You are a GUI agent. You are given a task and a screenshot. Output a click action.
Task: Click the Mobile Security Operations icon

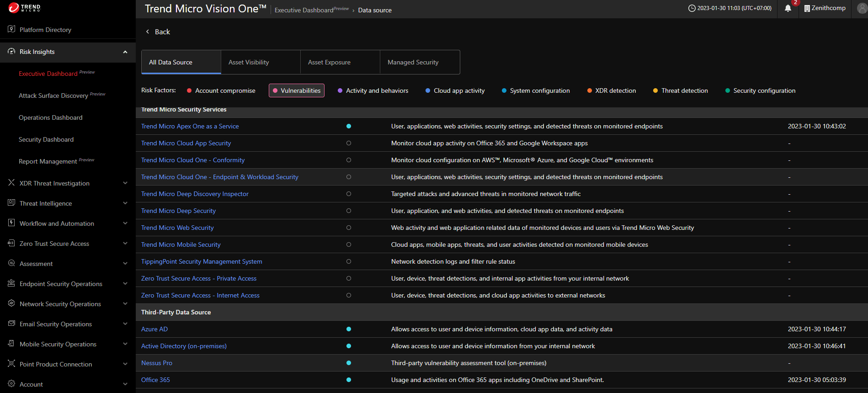11,344
